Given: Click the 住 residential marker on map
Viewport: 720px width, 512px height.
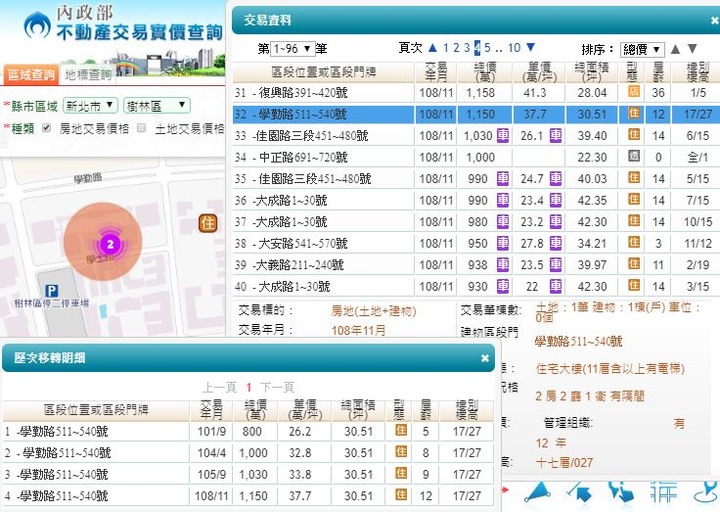Looking at the screenshot, I should [x=208, y=224].
